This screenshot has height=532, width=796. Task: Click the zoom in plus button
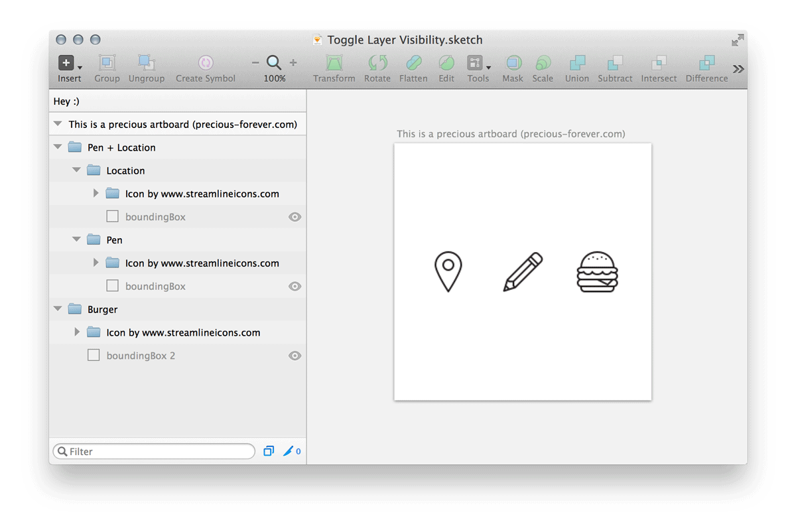click(293, 63)
